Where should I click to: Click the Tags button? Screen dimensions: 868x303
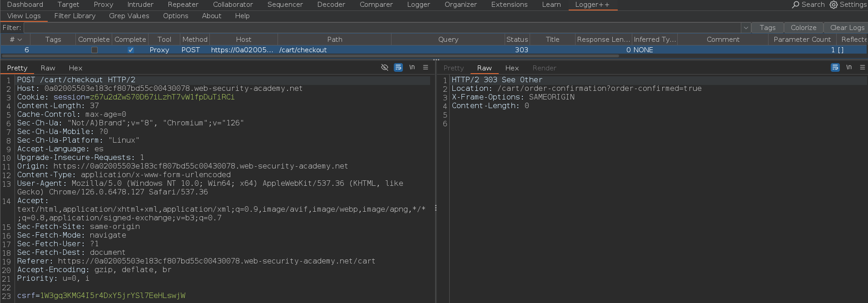768,28
